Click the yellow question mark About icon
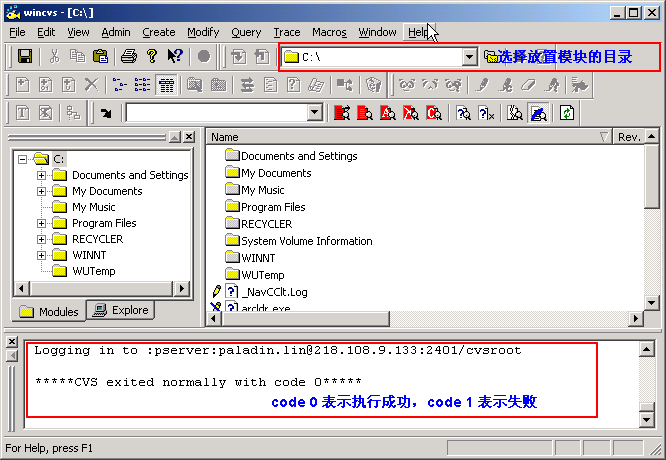 click(152, 56)
